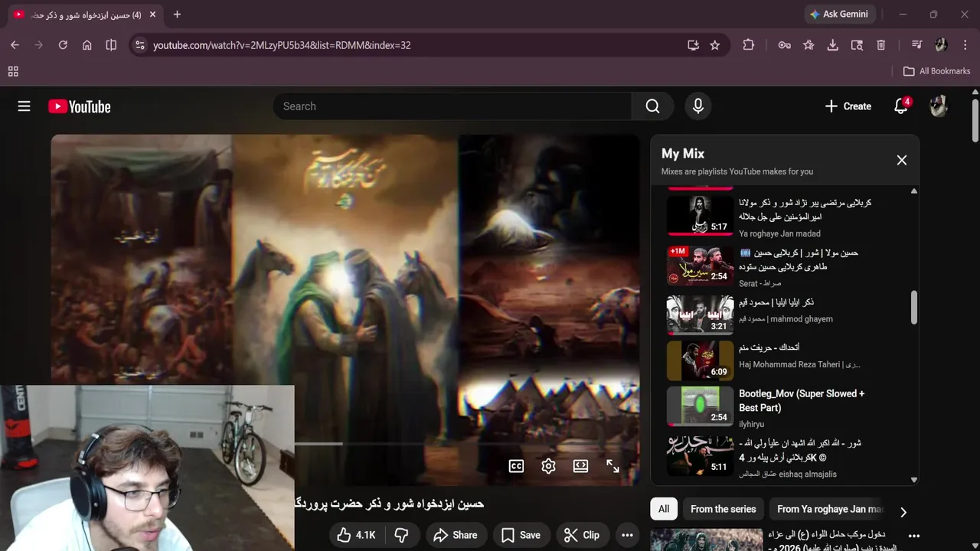Save the video to a playlist

(521, 535)
